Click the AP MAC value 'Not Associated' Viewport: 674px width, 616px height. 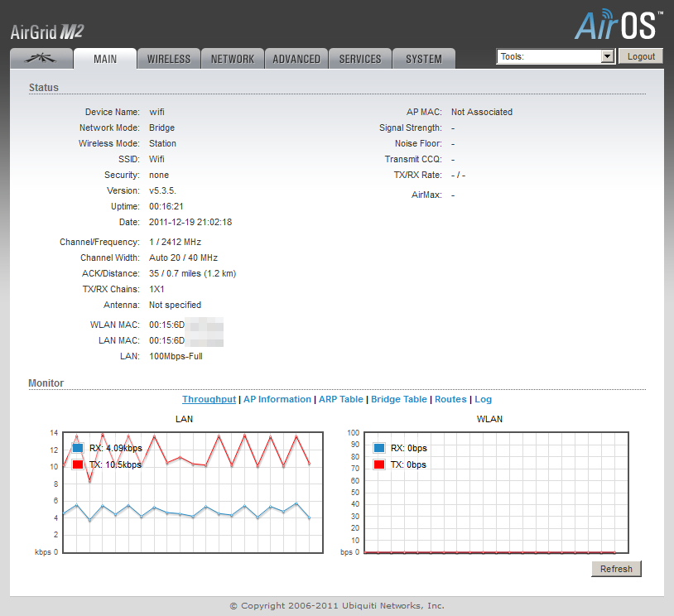click(481, 113)
